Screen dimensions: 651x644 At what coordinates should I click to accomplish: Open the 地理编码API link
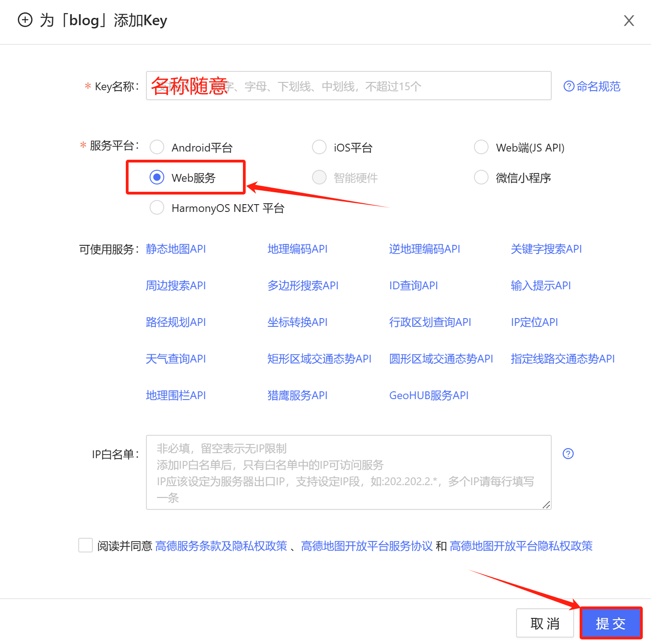click(x=297, y=249)
